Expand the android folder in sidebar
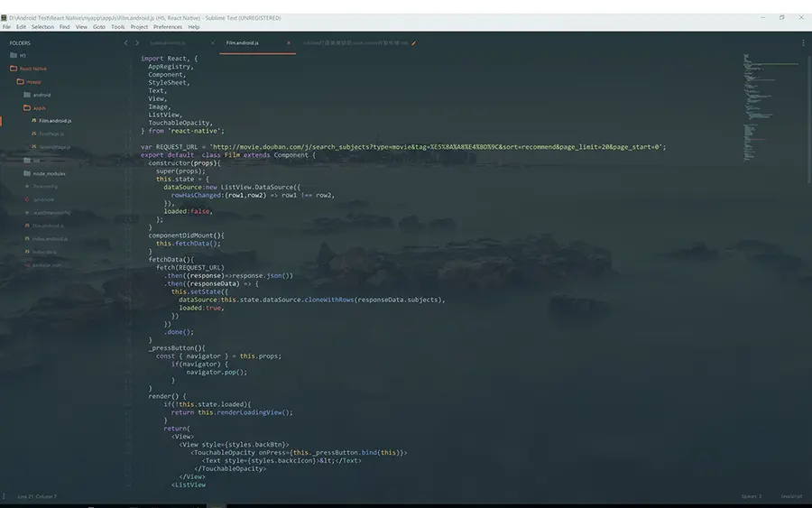The image size is (812, 508). (x=37, y=95)
